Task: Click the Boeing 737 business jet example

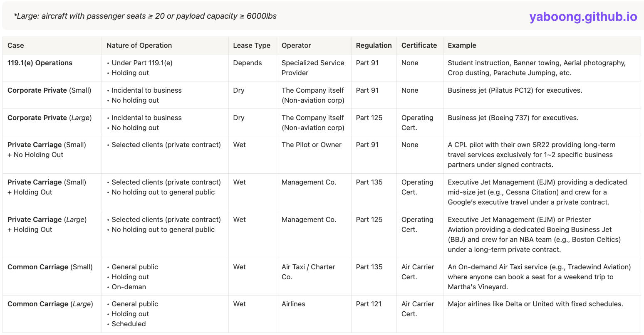Action: click(x=513, y=118)
